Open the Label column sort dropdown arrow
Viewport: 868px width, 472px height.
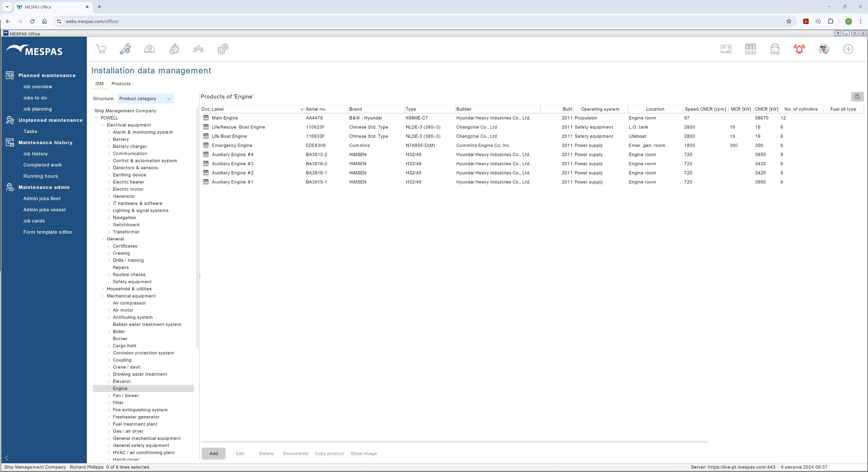click(302, 109)
